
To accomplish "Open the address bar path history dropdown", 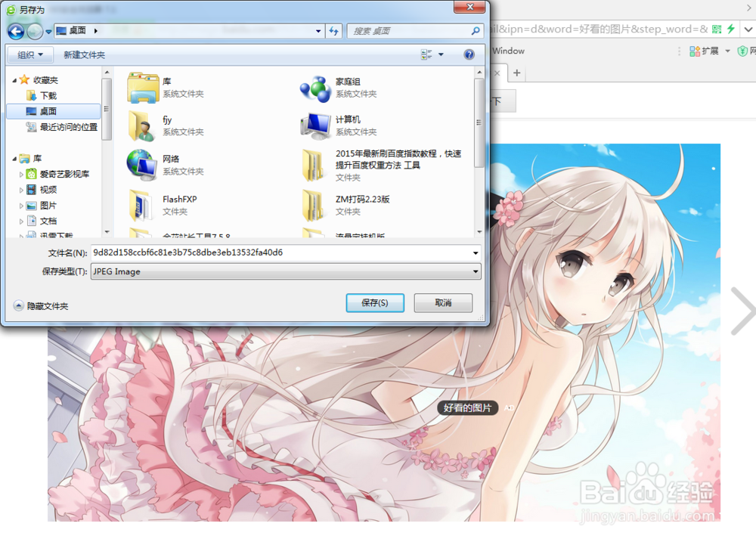I will coord(318,31).
